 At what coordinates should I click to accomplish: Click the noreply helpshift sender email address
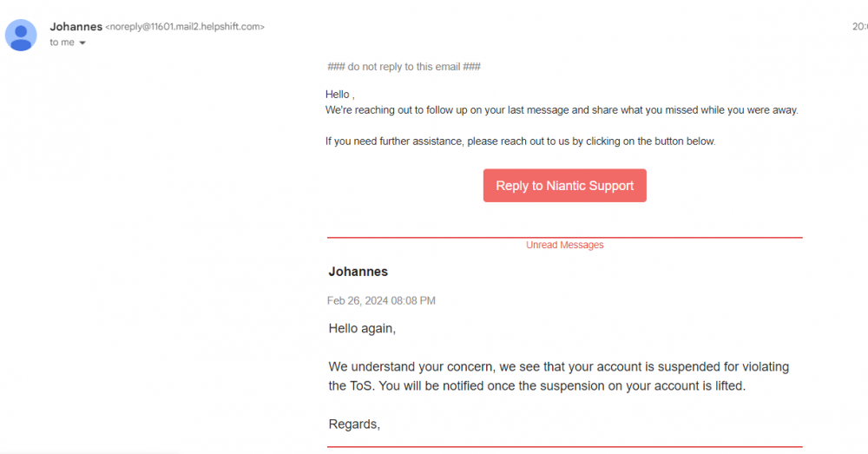pyautogui.click(x=184, y=27)
